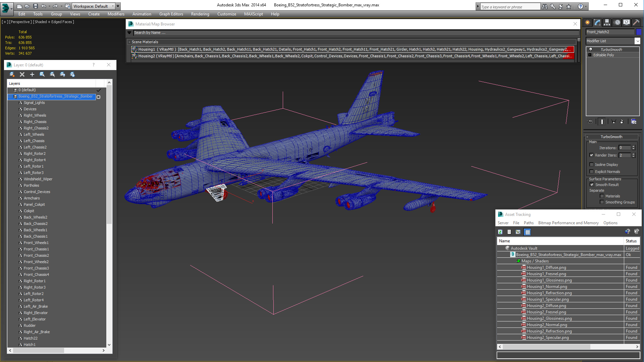
Task: Collapse the TurboSmooth rollout
Action: (588, 137)
